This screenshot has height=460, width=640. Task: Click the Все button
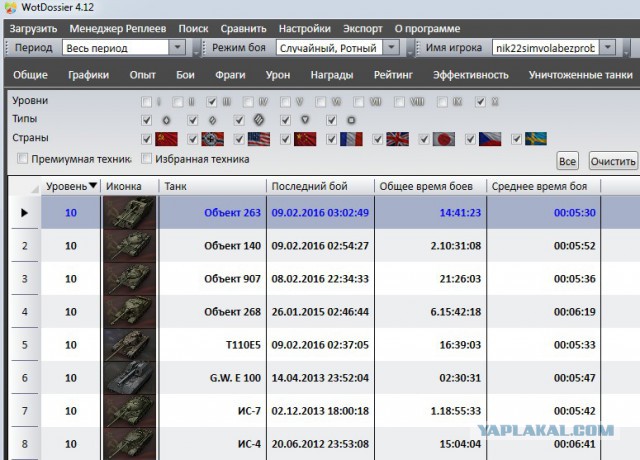(x=567, y=161)
